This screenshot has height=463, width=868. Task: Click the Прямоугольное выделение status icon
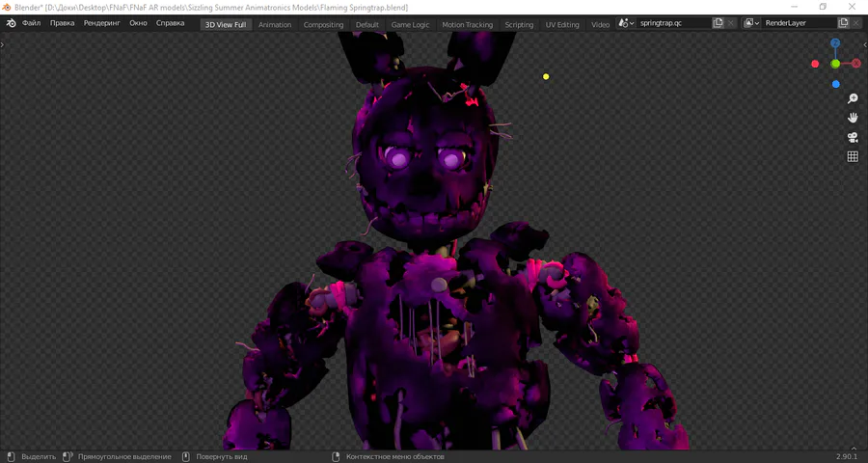68,456
